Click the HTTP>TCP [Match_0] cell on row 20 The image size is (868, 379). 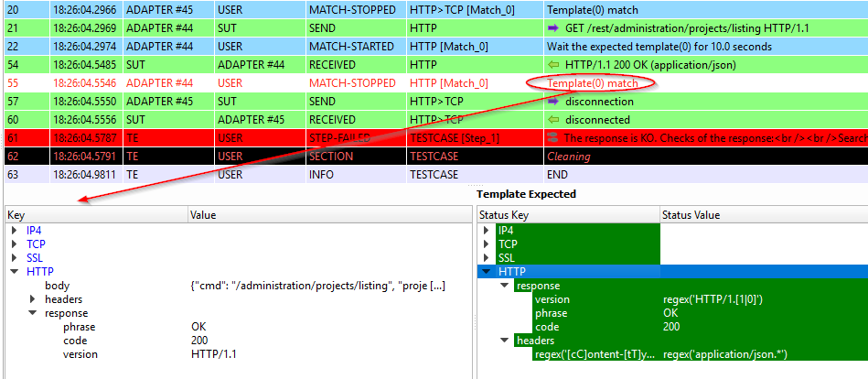[475, 10]
